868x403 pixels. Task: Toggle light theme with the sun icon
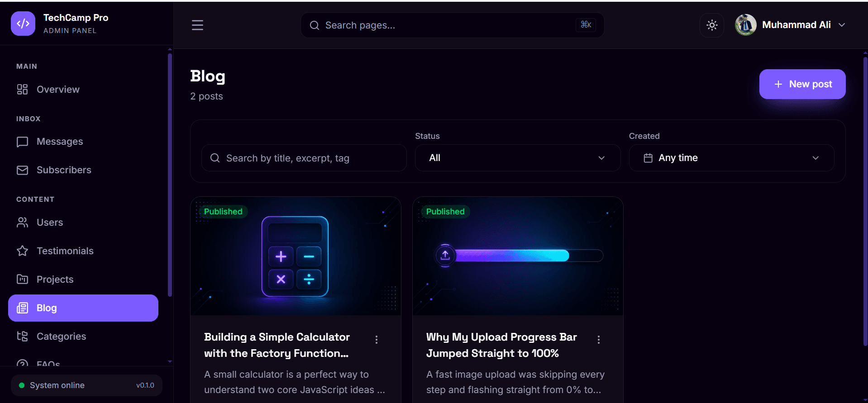click(x=712, y=25)
